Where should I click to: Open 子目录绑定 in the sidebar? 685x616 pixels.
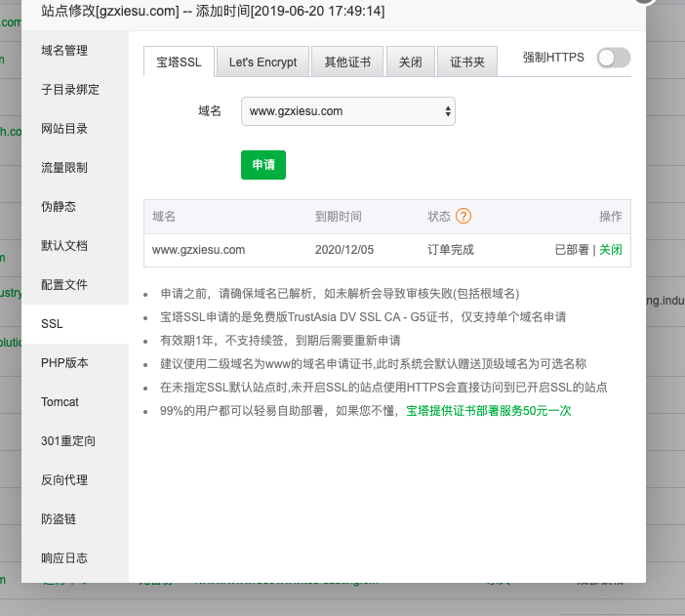coord(75,90)
